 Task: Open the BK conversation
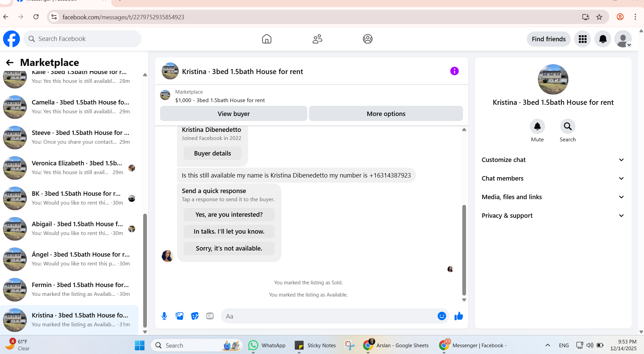tap(69, 198)
